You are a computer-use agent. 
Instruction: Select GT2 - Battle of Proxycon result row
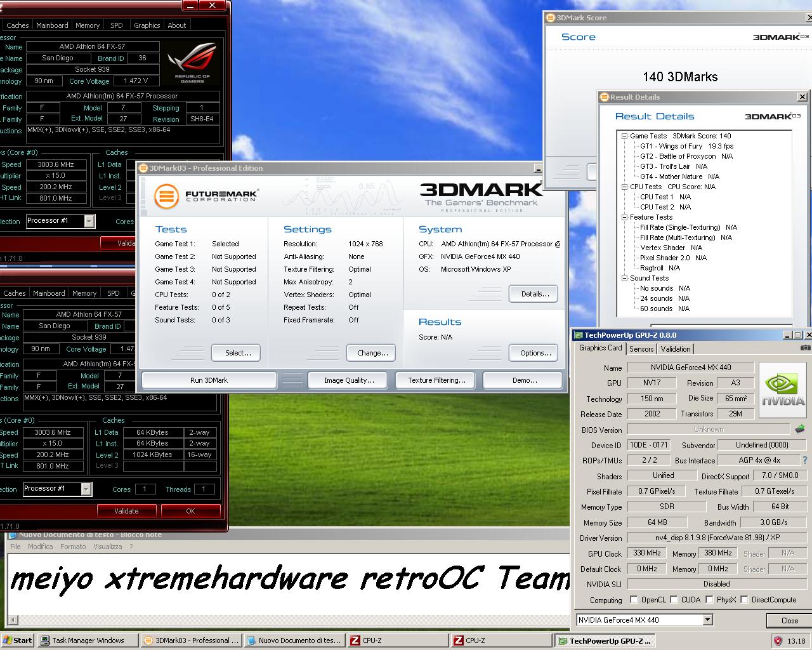click(x=686, y=156)
